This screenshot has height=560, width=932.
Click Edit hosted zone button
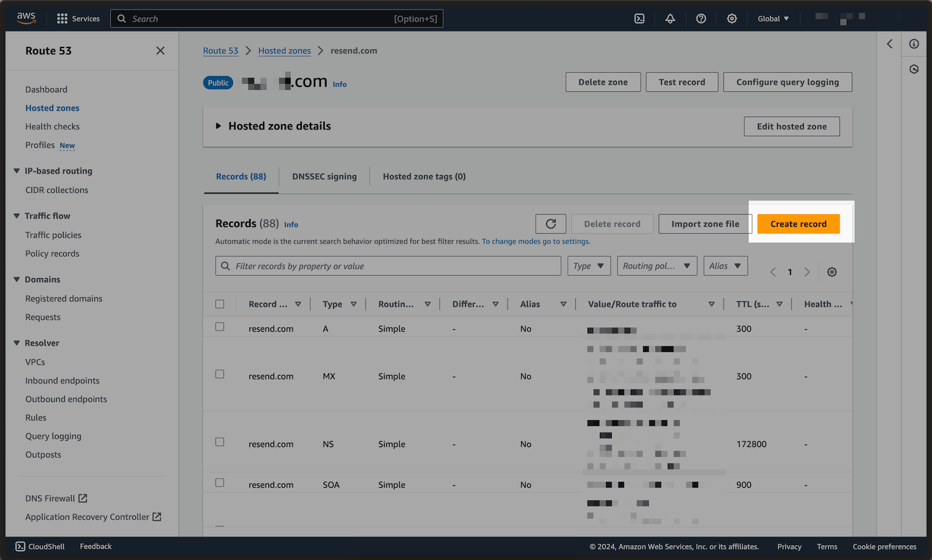pos(792,126)
